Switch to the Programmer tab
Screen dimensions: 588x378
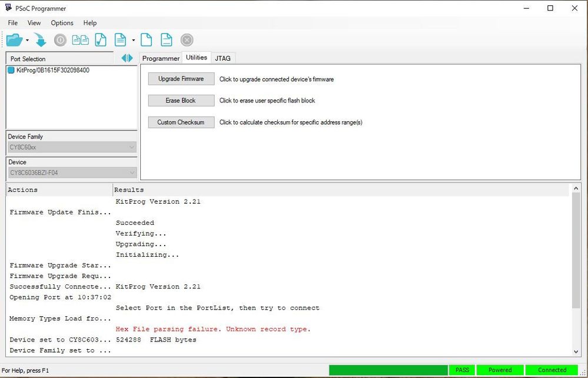161,58
